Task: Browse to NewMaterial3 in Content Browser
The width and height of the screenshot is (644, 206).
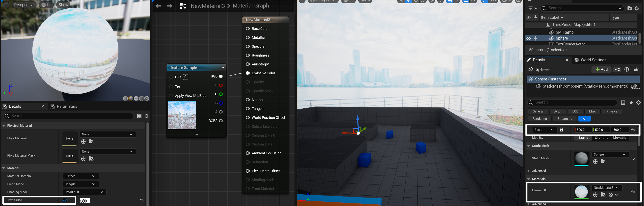Action: point(603,195)
